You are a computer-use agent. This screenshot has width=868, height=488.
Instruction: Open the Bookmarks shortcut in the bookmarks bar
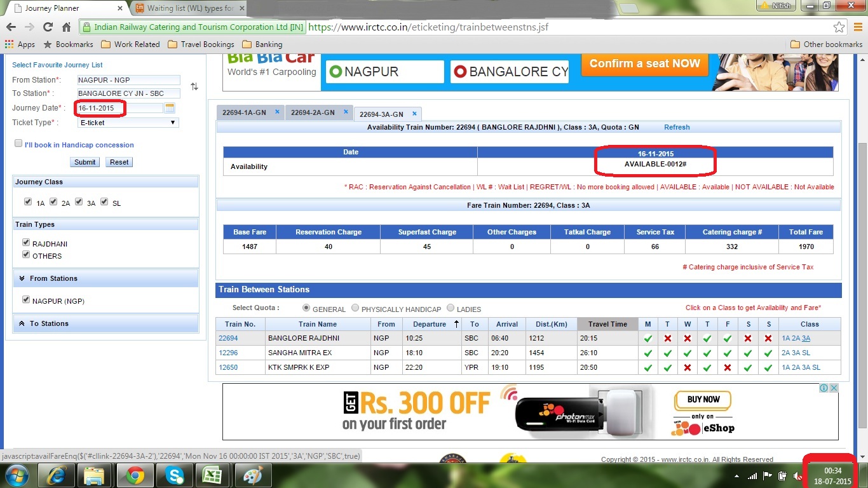point(68,44)
